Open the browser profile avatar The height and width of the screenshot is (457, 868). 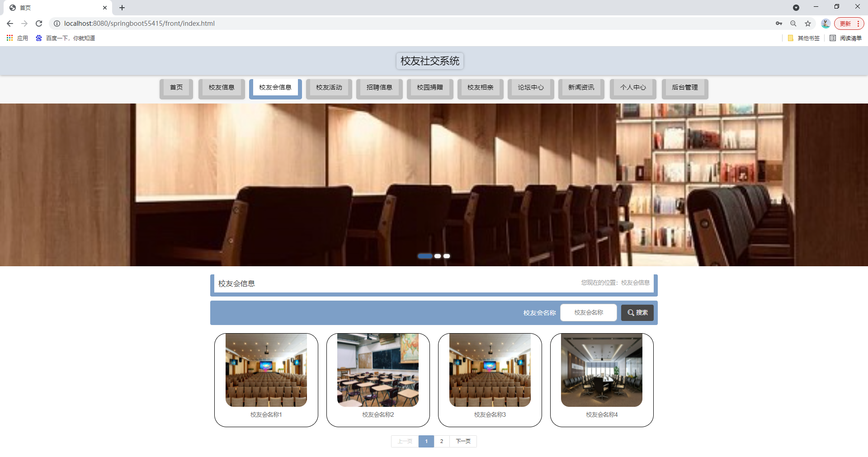pos(826,23)
